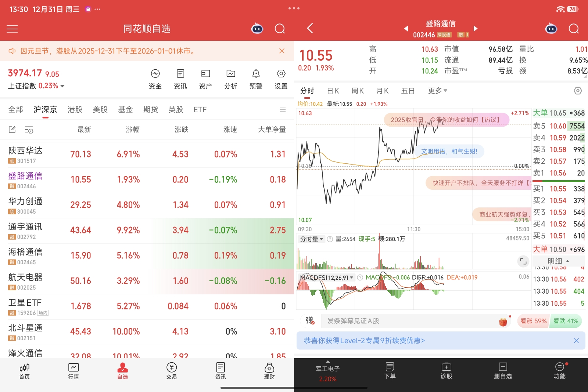Tap 2025收官日 hot comment bubble
Image resolution: width=588 pixels, height=392 pixels.
447,120
